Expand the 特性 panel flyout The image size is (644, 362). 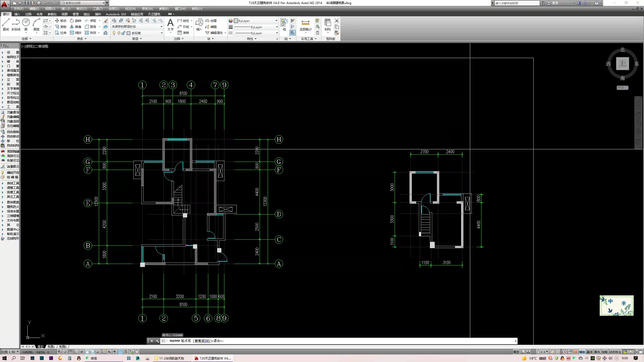point(252,39)
